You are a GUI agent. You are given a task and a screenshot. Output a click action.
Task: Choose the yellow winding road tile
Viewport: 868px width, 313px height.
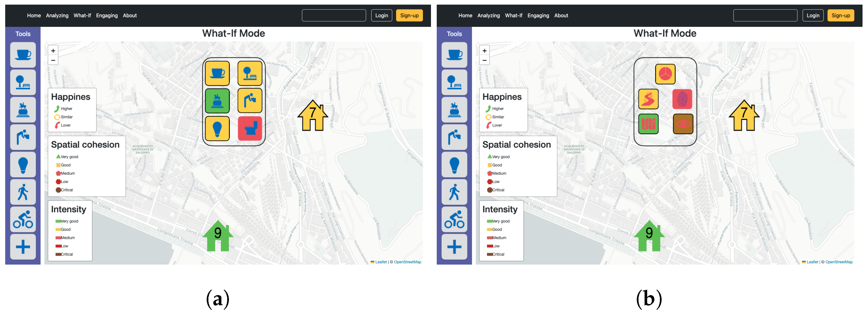648,99
